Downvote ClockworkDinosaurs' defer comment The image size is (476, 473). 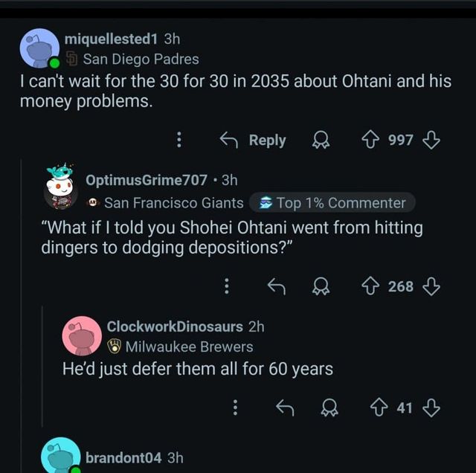click(x=431, y=407)
